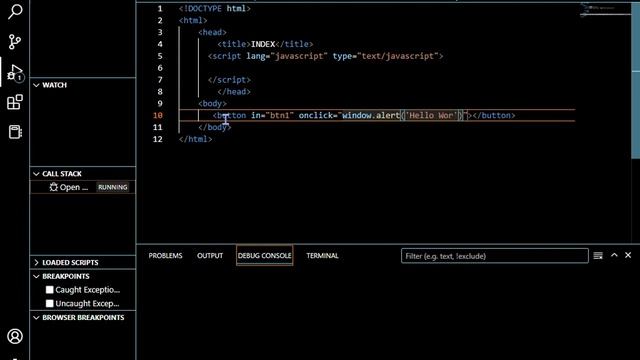Open the Extensions view
The height and width of the screenshot is (360, 640).
pos(15,102)
